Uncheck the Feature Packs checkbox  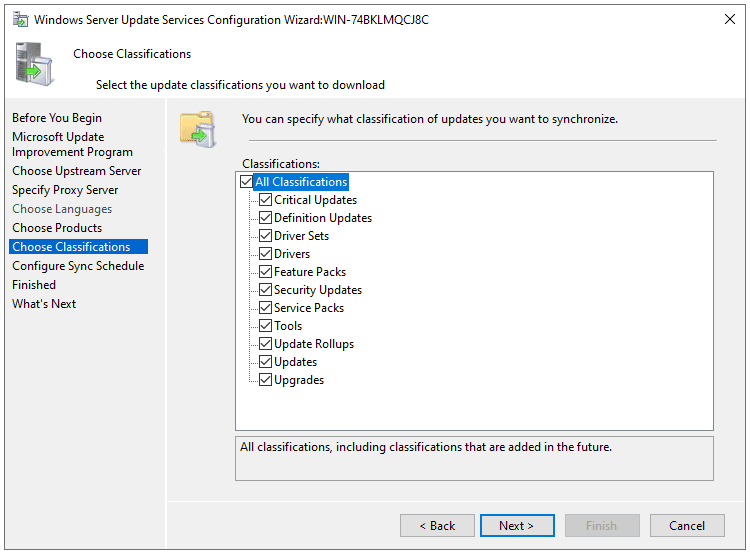(265, 272)
